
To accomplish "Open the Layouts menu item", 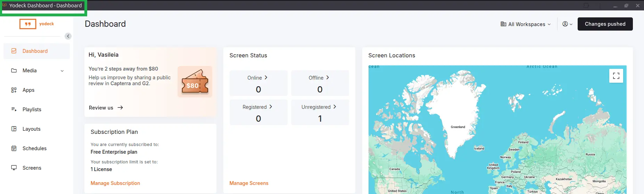I will pos(37,129).
